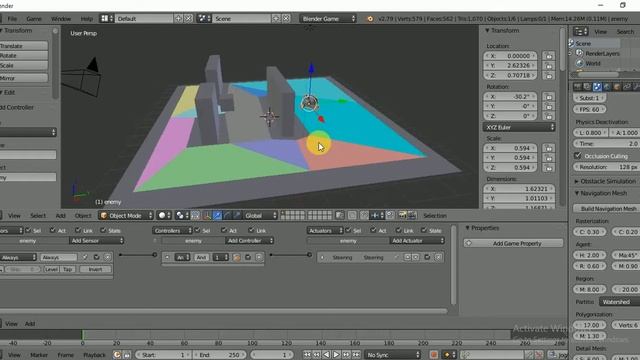Open the Add Actuator dropdown
640x360 pixels.
coord(417,241)
